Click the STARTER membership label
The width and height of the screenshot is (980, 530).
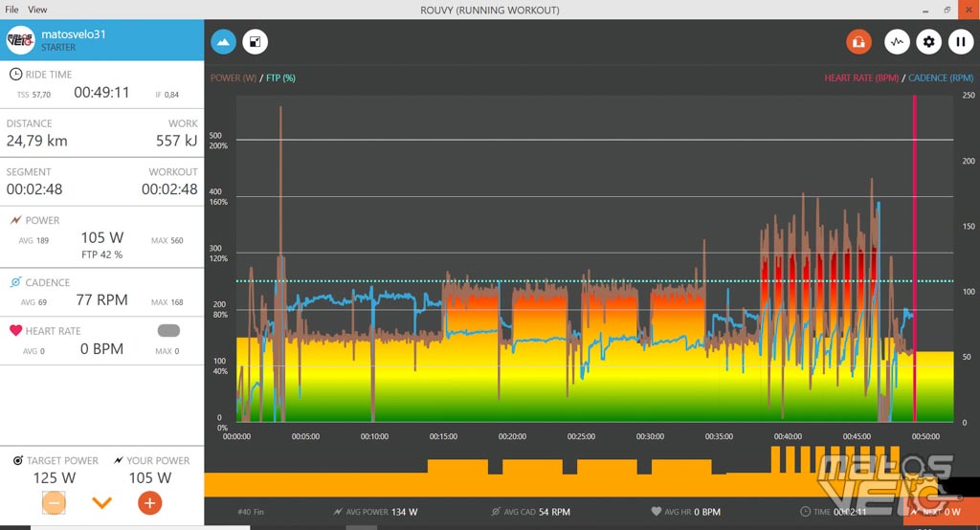pos(58,48)
